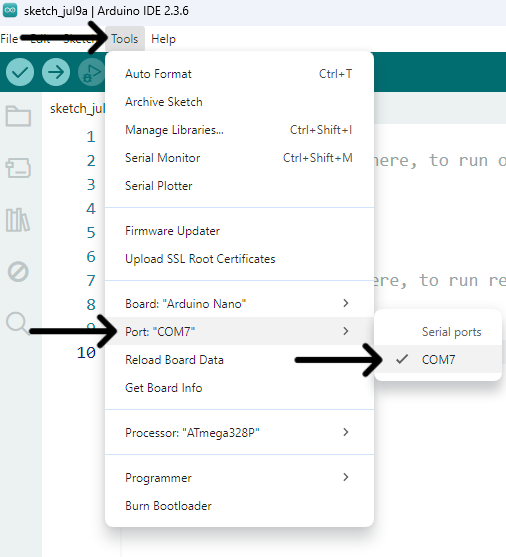This screenshot has width=506, height=557.
Task: Open the Debug sidebar icon
Action: pyautogui.click(x=18, y=272)
